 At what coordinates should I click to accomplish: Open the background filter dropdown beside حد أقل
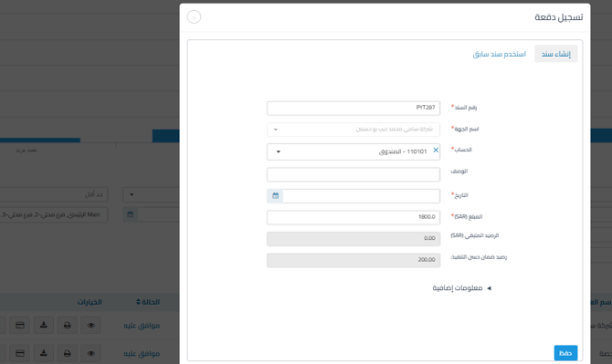tap(152, 194)
